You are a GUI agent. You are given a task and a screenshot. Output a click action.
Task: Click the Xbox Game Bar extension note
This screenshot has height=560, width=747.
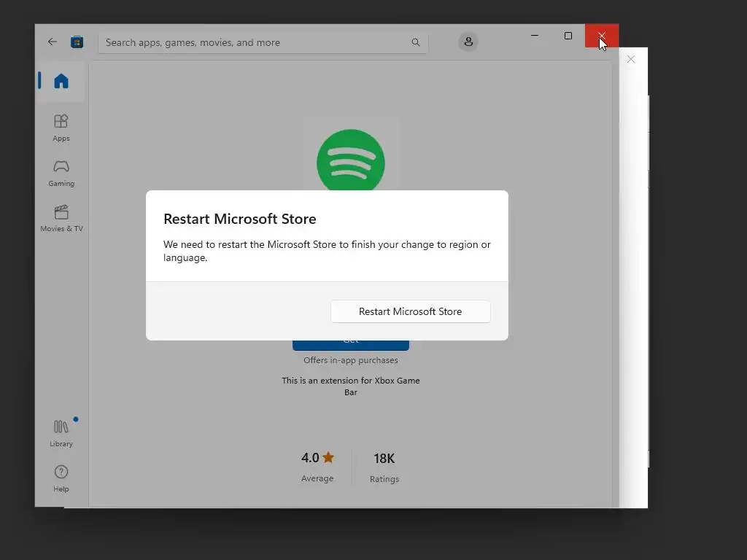[351, 386]
